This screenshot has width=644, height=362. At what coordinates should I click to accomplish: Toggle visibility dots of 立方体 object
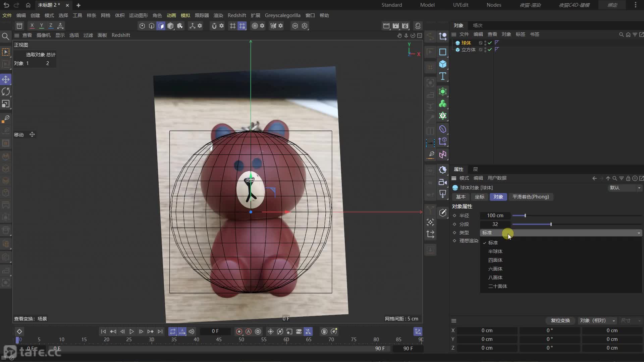pos(485,50)
